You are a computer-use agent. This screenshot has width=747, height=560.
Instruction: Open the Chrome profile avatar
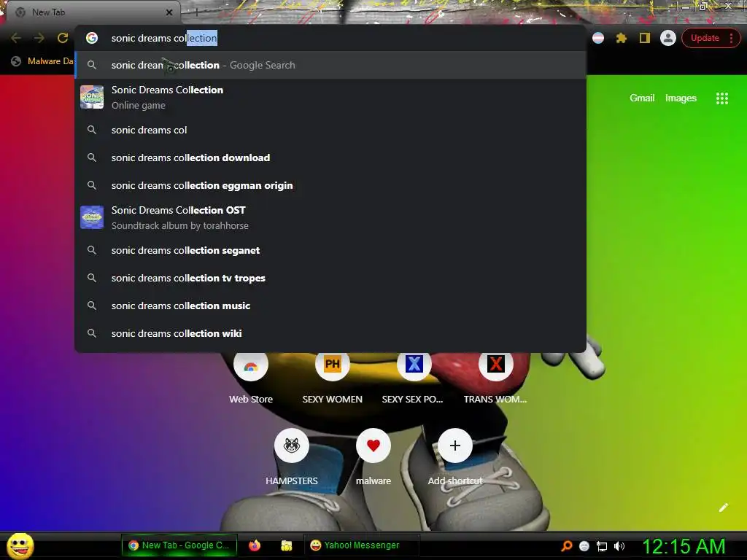[668, 38]
